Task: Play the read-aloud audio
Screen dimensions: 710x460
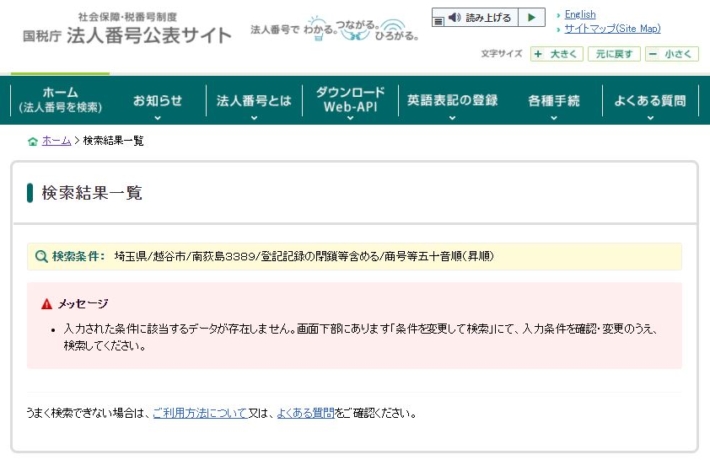Action: [532, 18]
